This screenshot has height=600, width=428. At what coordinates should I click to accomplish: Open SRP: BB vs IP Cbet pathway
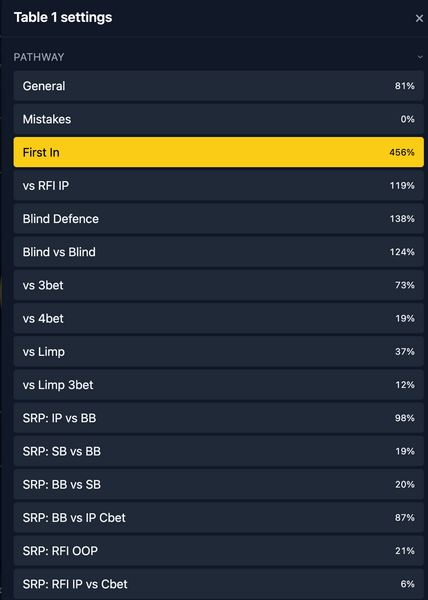click(x=218, y=518)
